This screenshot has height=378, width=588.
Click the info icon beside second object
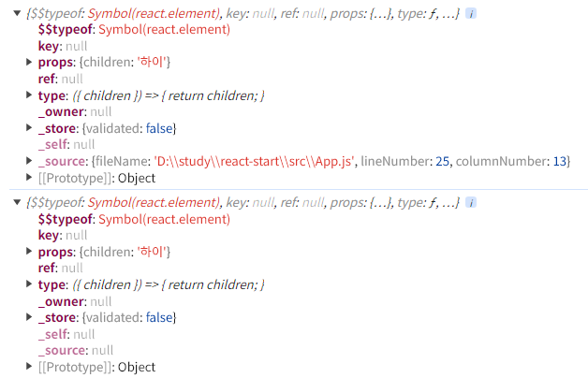point(471,203)
